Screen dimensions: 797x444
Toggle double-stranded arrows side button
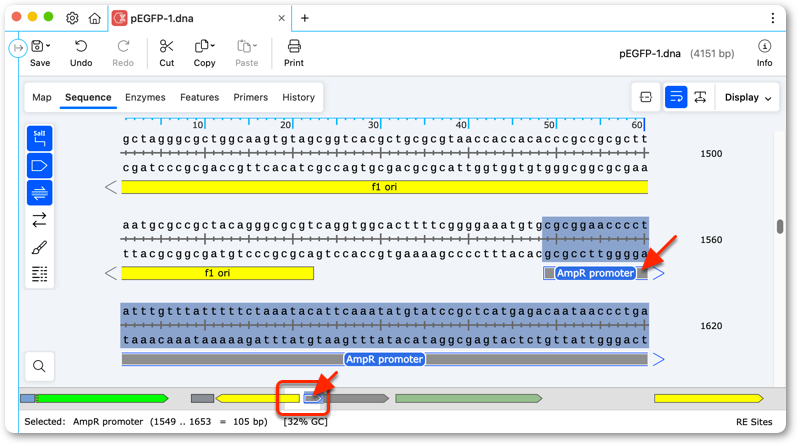click(x=39, y=220)
